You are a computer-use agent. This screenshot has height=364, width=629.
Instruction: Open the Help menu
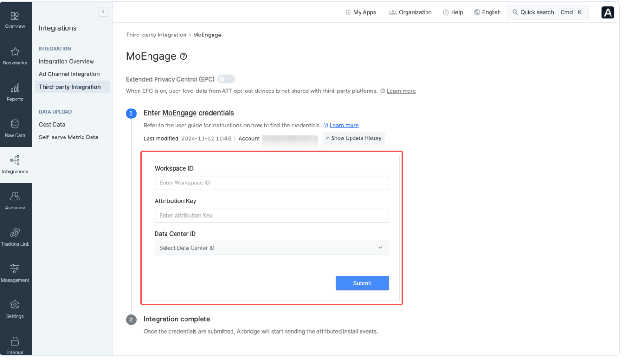click(453, 12)
